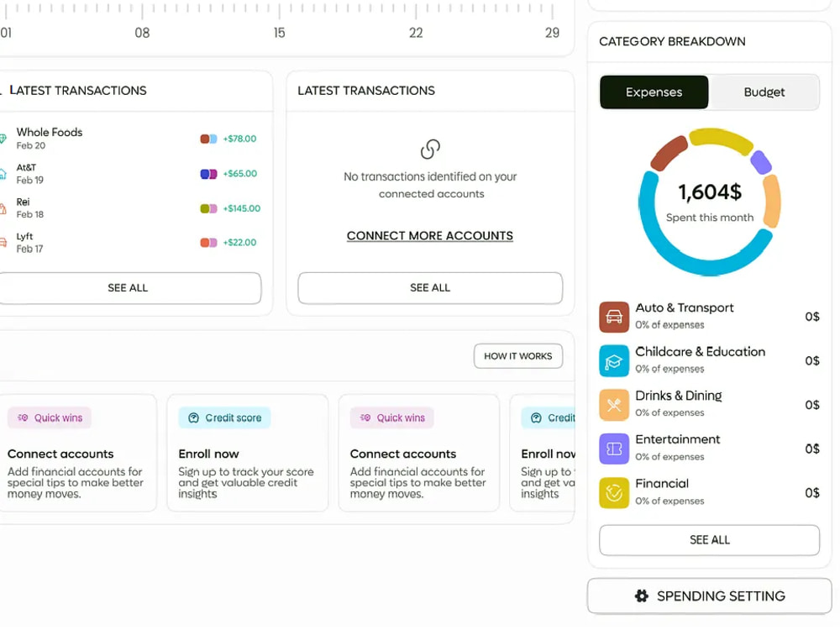The height and width of the screenshot is (630, 840).
Task: Click the icon in the first Quick wins badge
Action: click(x=23, y=417)
